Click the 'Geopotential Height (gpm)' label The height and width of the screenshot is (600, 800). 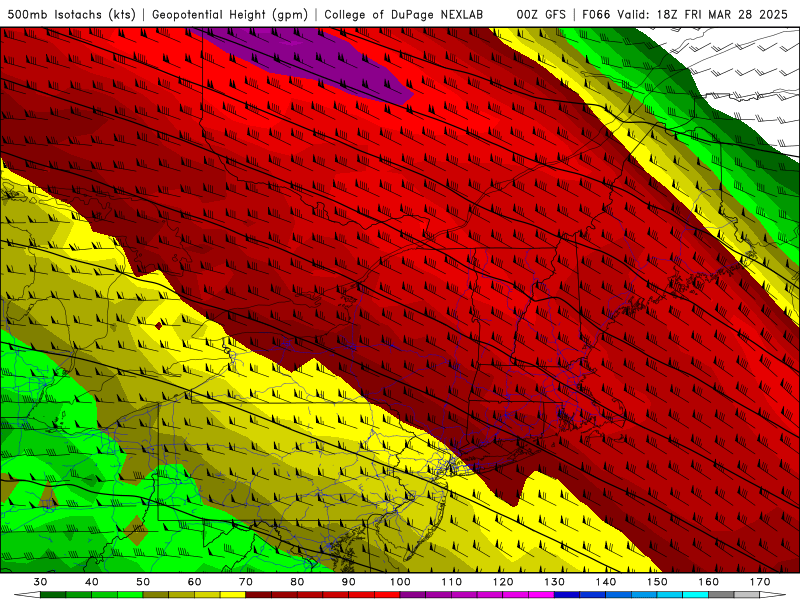click(x=230, y=14)
